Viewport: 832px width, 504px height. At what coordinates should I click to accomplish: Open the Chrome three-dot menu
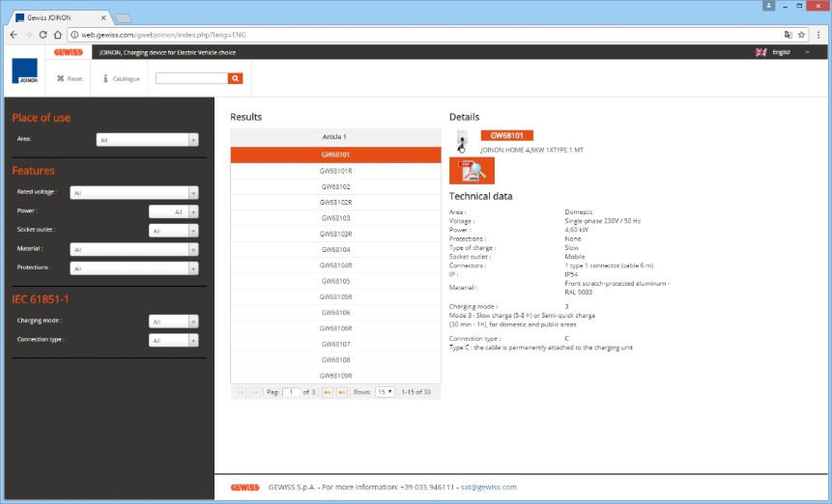818,35
